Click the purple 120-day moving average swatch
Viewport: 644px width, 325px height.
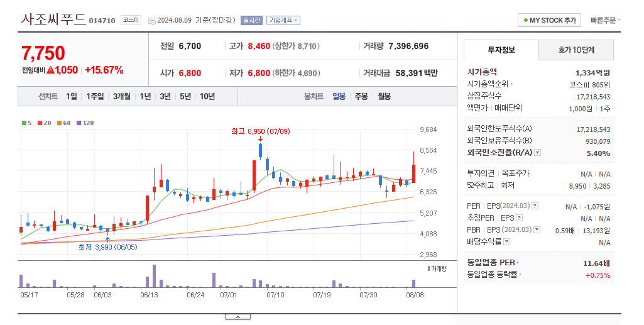tap(79, 123)
